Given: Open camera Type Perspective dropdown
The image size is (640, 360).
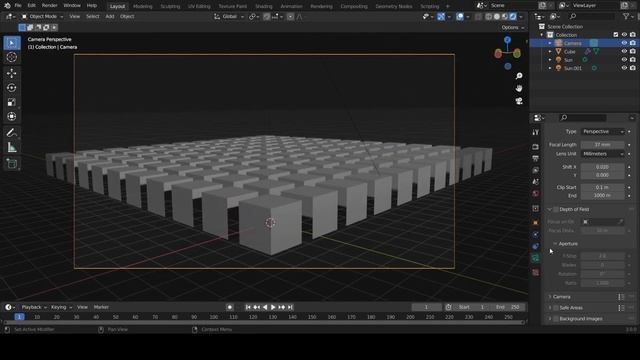Looking at the screenshot, I should click(603, 131).
